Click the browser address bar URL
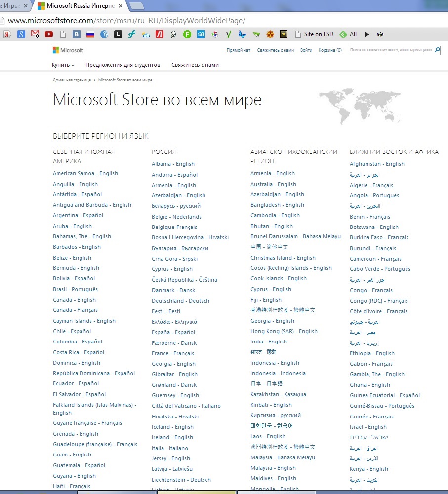This screenshot has height=494, width=448. [126, 21]
